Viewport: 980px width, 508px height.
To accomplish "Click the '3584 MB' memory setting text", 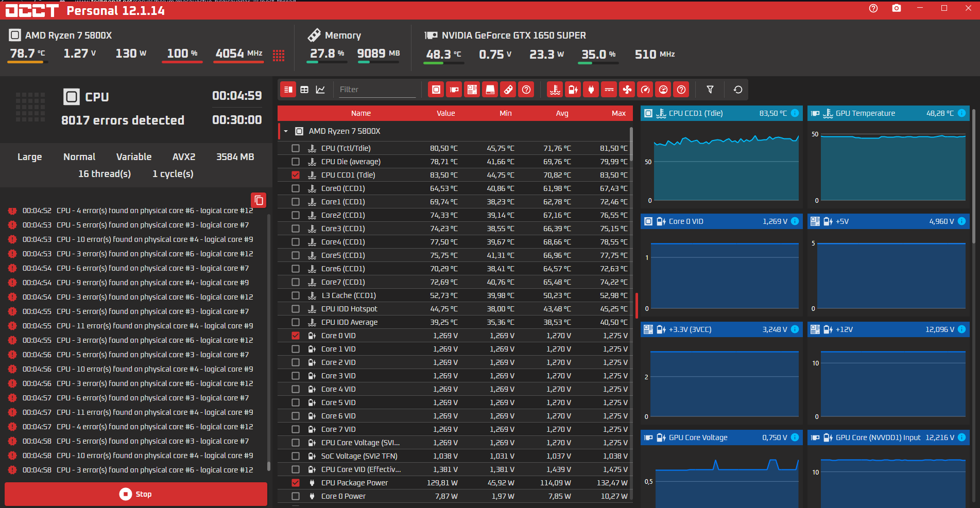I will click(x=235, y=157).
